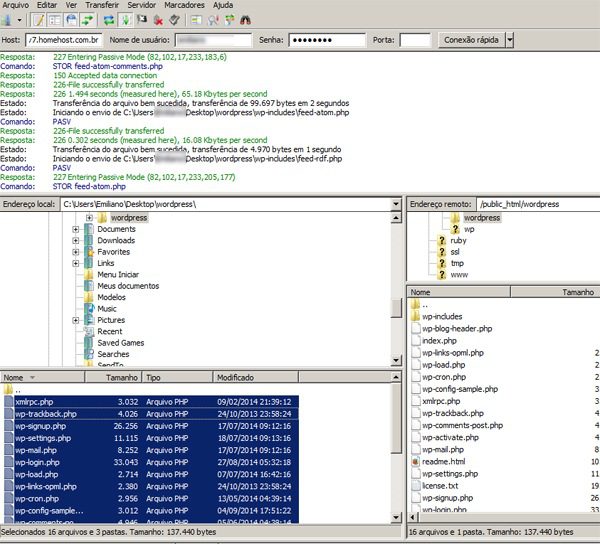This screenshot has width=600, height=544.
Task: Sort remote files by Nome column
Action: click(459, 292)
